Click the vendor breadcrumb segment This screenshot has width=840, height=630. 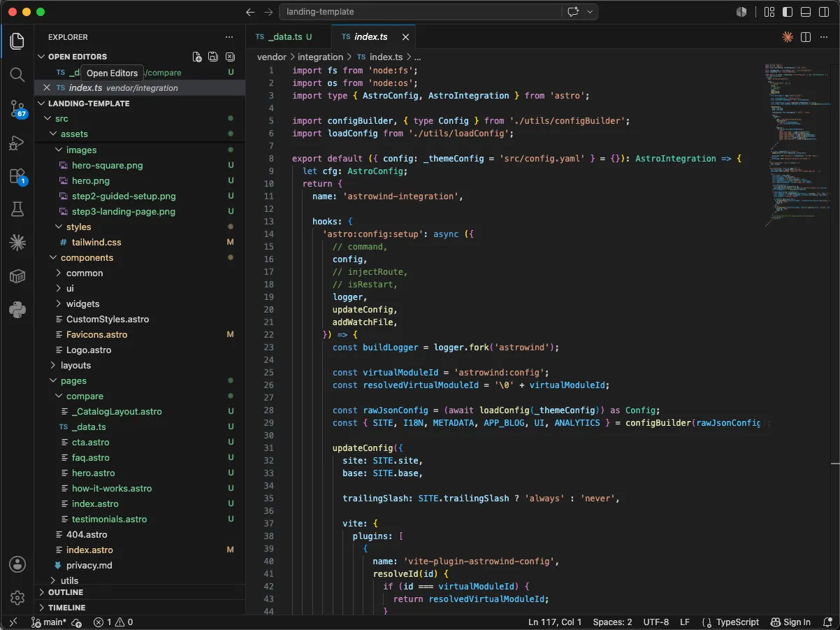pyautogui.click(x=272, y=57)
